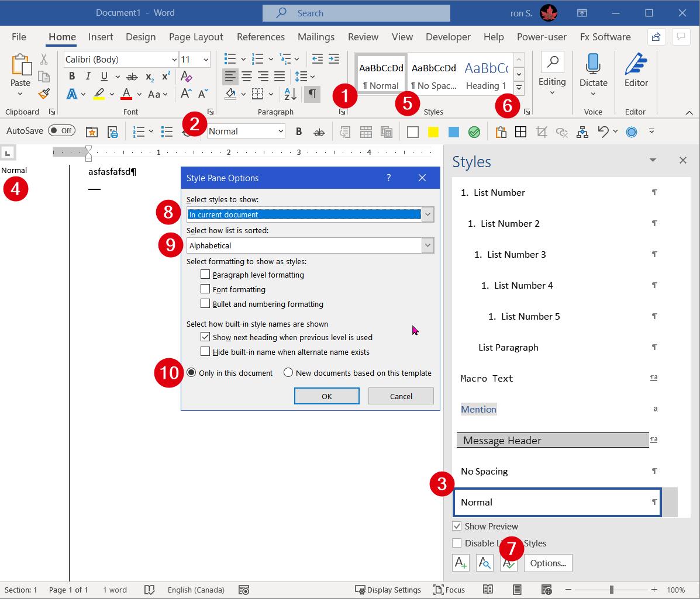Image resolution: width=700 pixels, height=599 pixels.
Task: Decrease paragraph indent
Action: pos(318,59)
